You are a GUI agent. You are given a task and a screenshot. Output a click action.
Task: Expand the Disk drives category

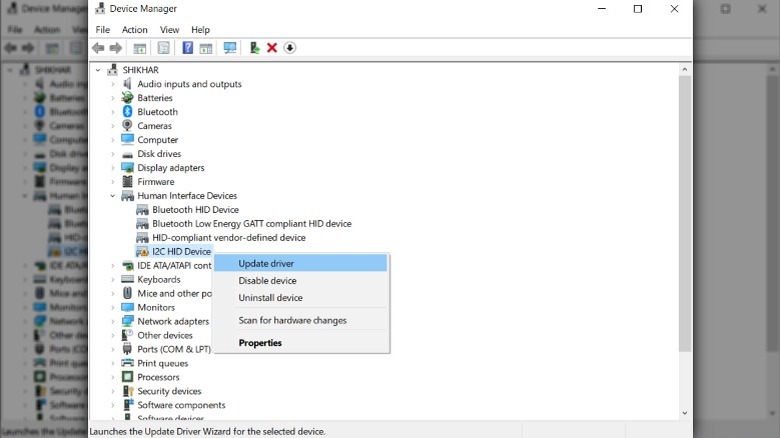pyautogui.click(x=112, y=154)
